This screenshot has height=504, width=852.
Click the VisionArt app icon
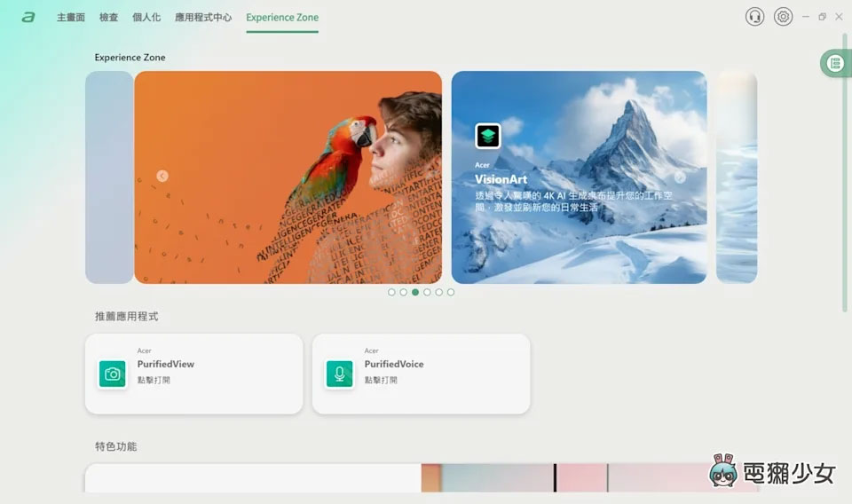[x=488, y=136]
